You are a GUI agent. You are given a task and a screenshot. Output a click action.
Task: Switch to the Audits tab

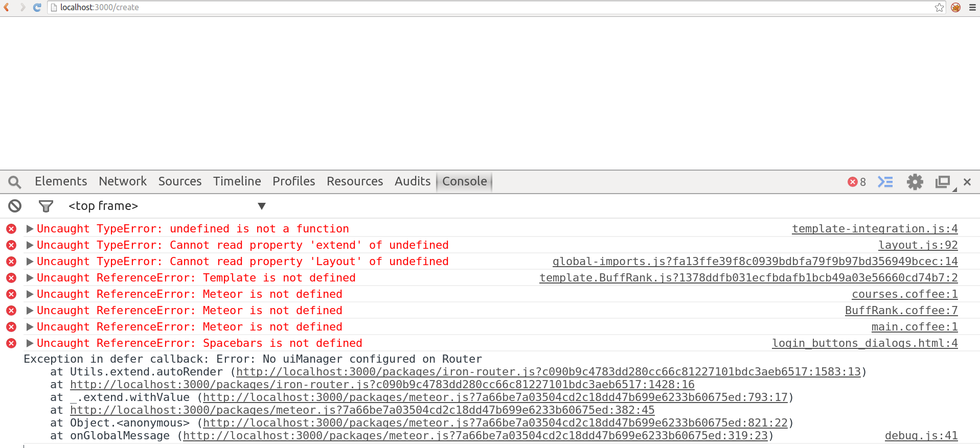[x=413, y=181]
